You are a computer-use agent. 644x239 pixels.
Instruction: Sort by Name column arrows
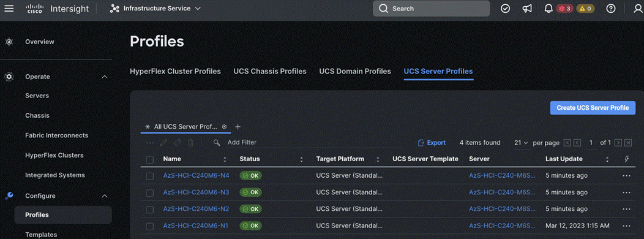[225, 159]
